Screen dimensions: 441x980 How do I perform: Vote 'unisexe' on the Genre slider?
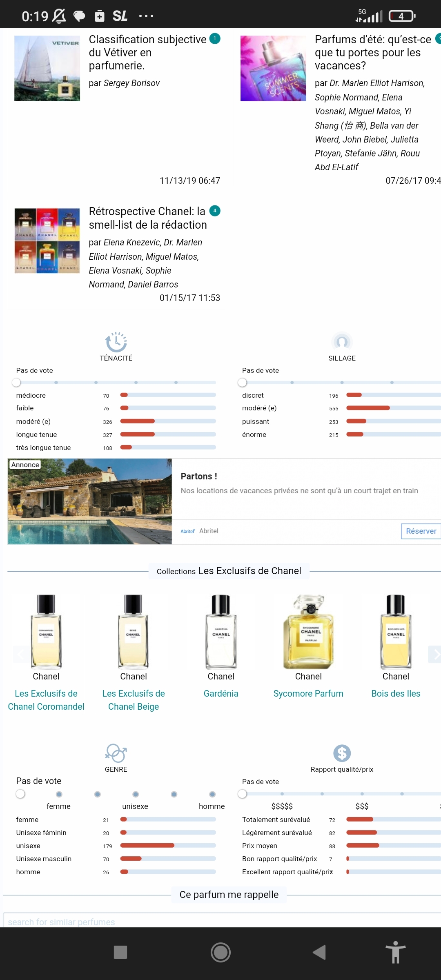tap(136, 794)
